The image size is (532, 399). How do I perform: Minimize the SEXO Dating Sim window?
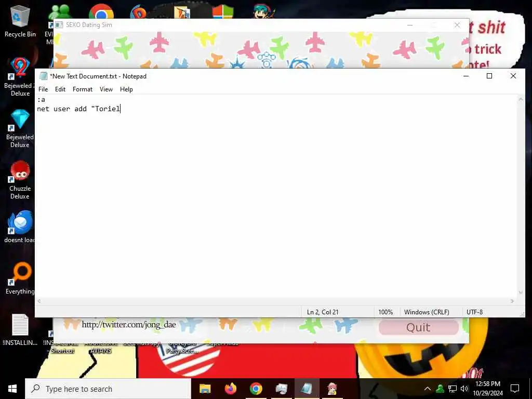pos(410,25)
